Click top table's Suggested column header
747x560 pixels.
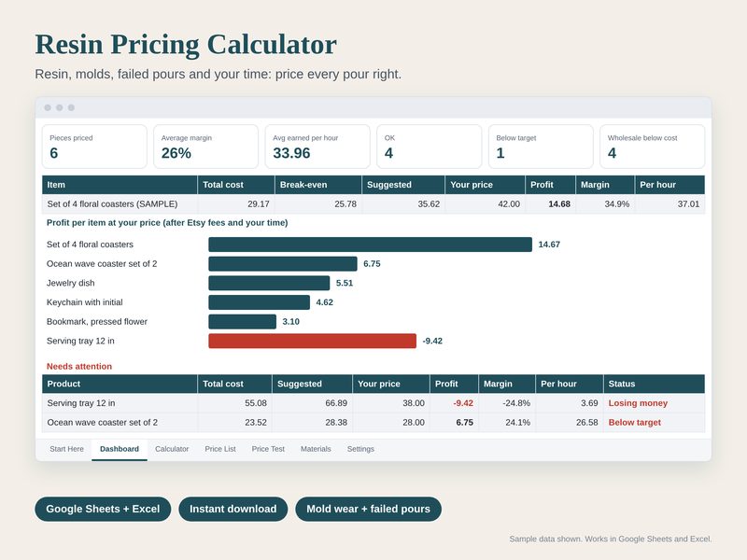(x=403, y=185)
